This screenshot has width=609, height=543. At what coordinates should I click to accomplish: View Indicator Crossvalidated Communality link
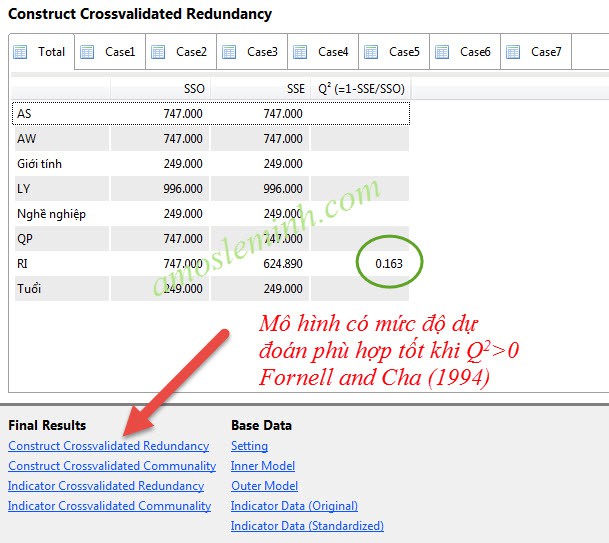[x=109, y=506]
